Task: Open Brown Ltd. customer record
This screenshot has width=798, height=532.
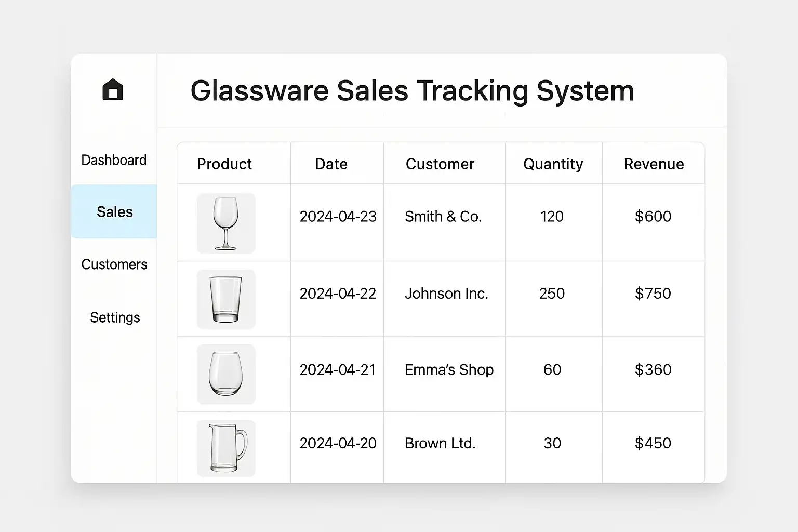Action: [x=440, y=443]
